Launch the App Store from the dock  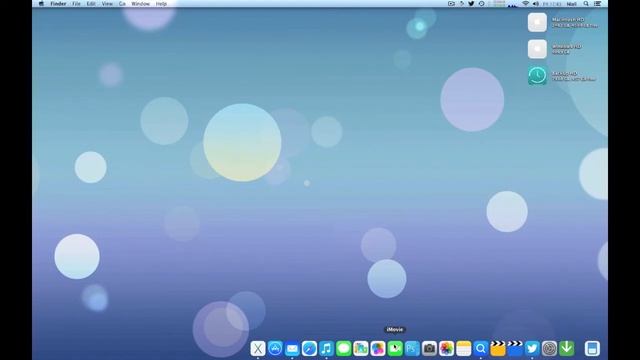click(275, 349)
